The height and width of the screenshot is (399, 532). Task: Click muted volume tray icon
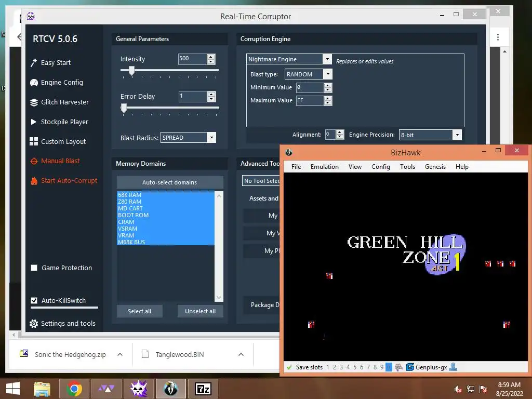point(458,389)
